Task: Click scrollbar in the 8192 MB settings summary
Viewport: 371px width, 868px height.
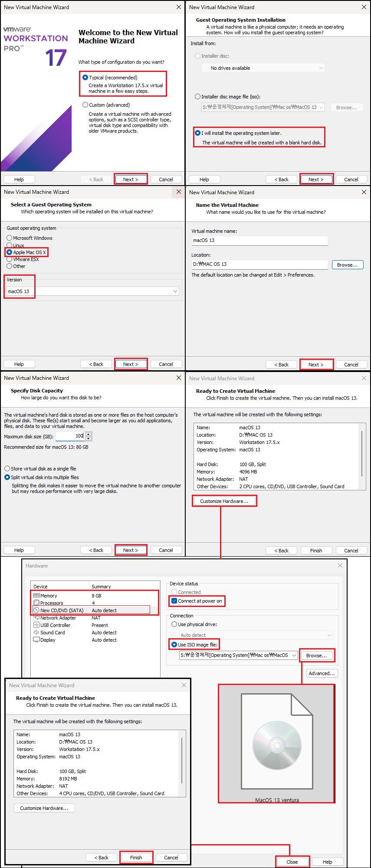Action: tap(182, 760)
